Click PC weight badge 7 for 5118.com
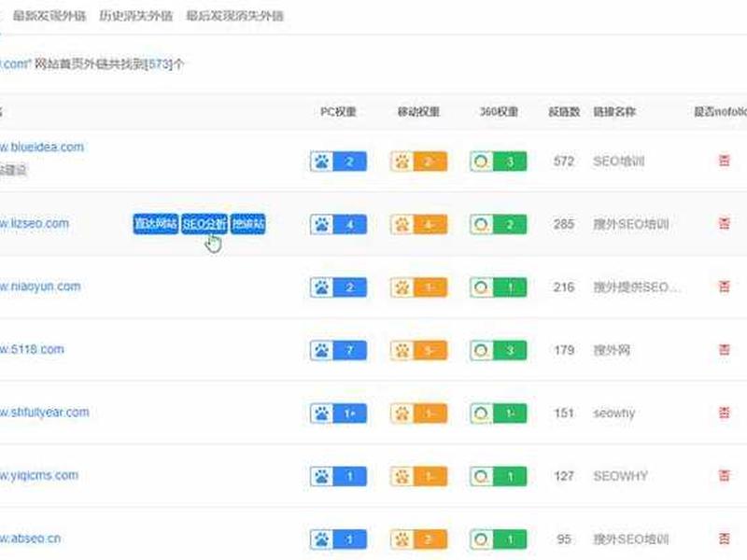 (338, 351)
